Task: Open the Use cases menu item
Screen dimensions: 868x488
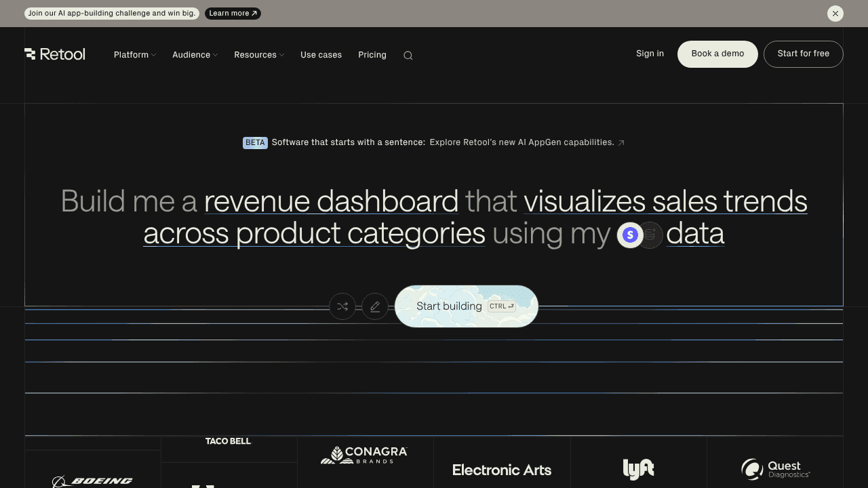Action: coord(321,55)
